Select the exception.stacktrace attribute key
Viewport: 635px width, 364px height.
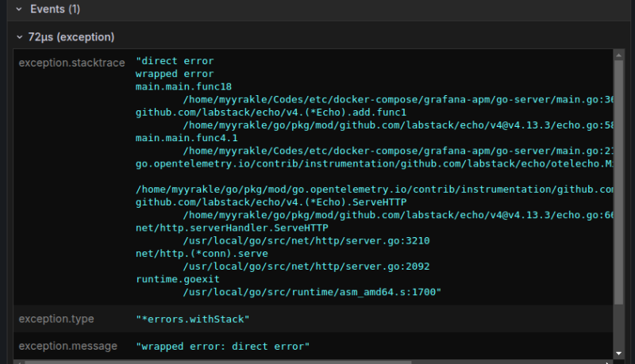pyautogui.click(x=71, y=62)
